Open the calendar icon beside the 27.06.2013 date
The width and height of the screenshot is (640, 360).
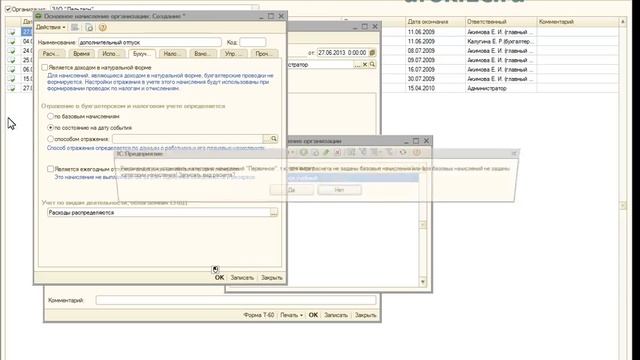point(372,53)
